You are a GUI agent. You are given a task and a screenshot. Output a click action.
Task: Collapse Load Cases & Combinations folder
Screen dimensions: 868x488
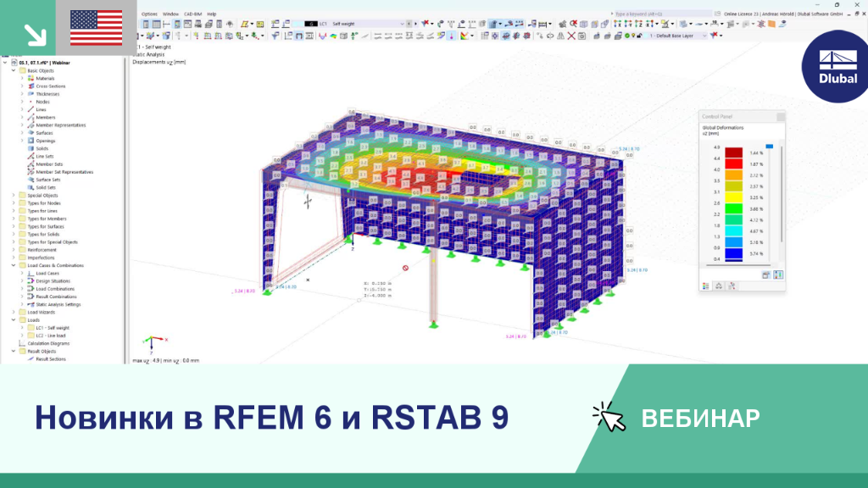14,265
